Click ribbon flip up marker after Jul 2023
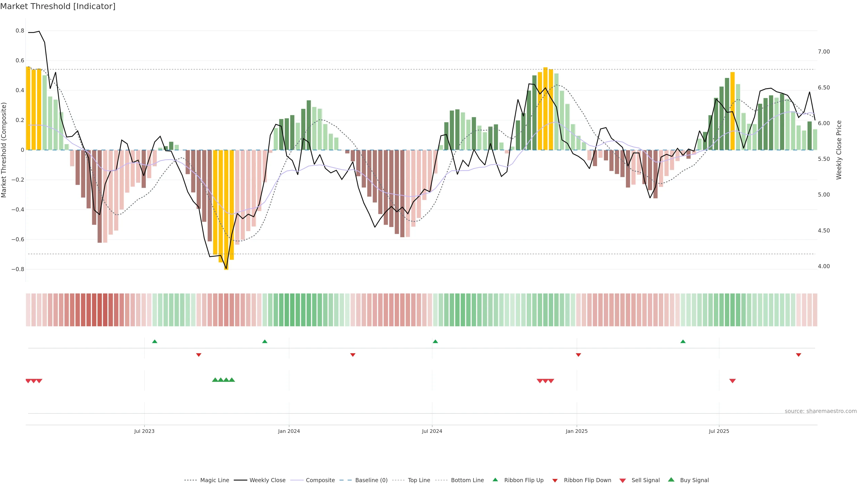The image size is (868, 488). [x=155, y=342]
